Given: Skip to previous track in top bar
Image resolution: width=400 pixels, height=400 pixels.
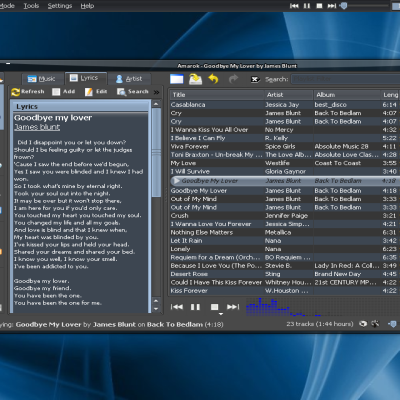Looking at the screenshot, I should tap(294, 6).
